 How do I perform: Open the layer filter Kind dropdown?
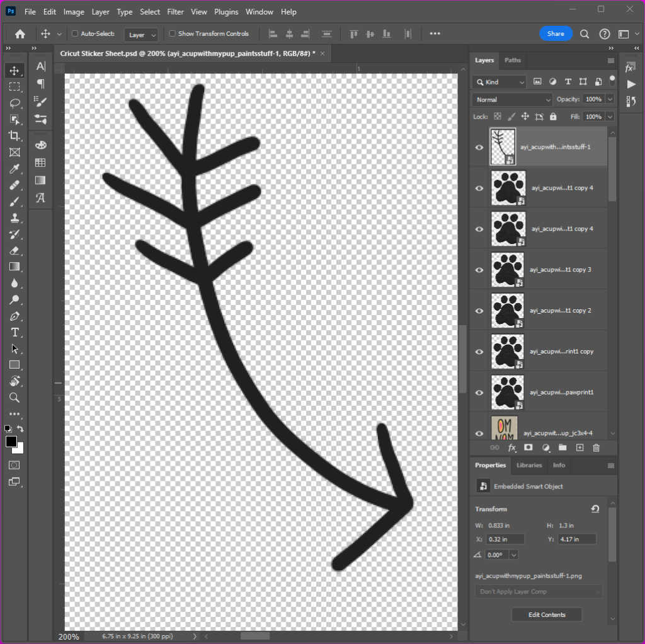[x=499, y=82]
